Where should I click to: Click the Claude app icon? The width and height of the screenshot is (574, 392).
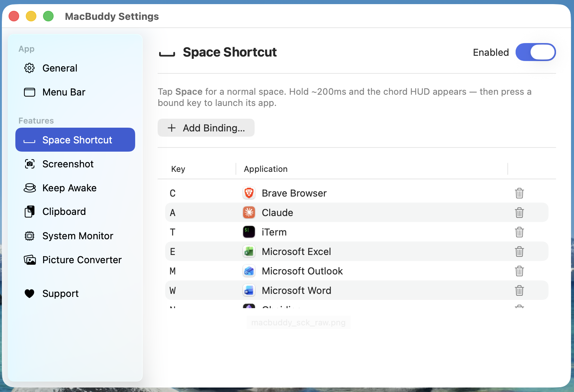(x=249, y=213)
